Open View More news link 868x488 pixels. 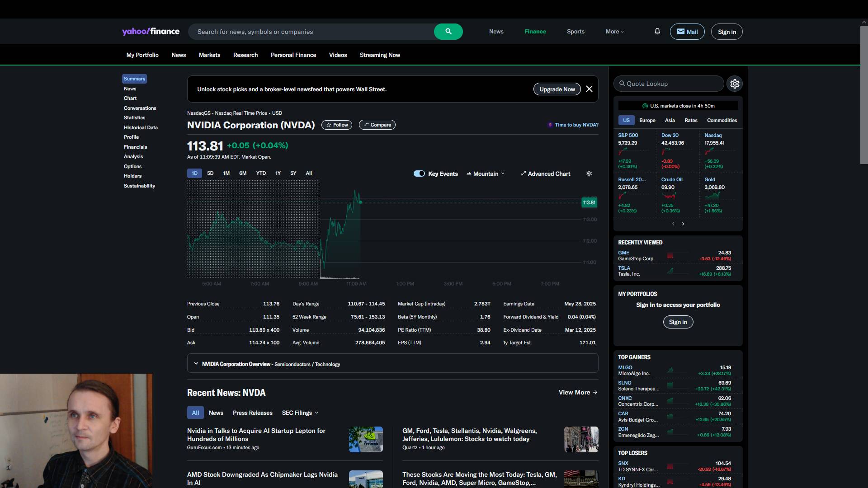pos(578,393)
